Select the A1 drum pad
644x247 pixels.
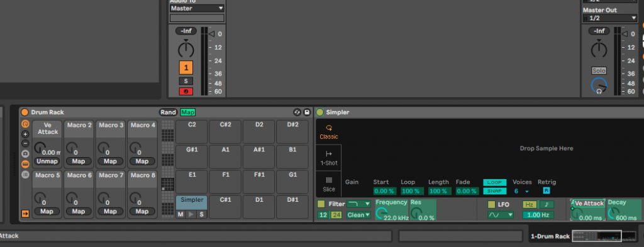click(226, 156)
